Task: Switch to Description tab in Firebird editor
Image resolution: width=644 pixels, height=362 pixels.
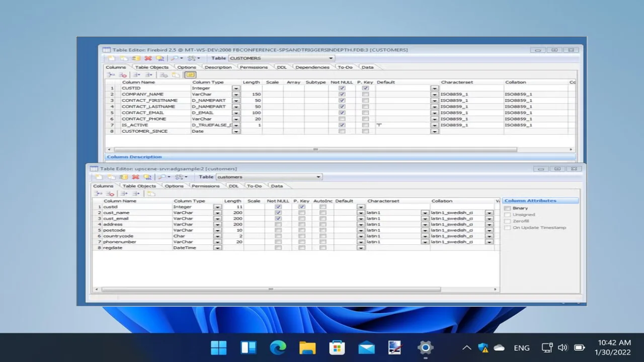Action: [x=218, y=67]
